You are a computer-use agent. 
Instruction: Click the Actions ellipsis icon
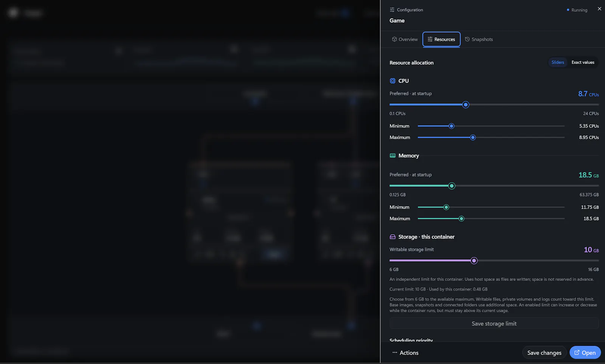click(x=395, y=353)
